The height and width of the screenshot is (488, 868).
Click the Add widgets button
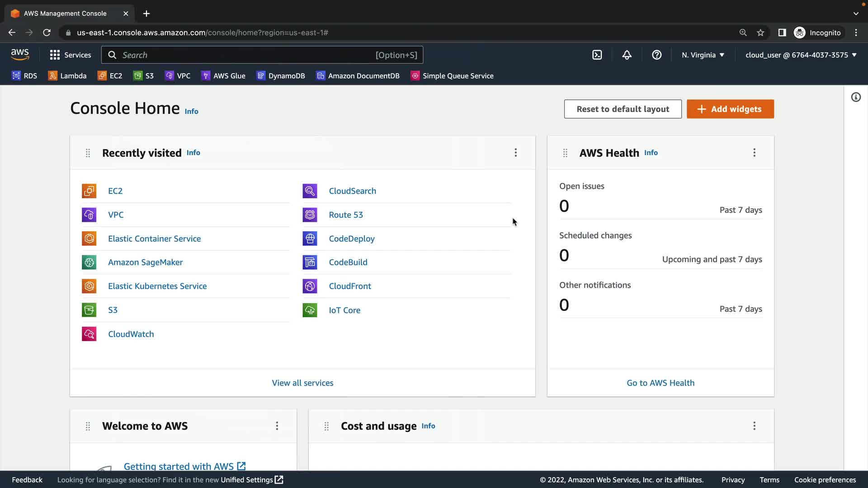[x=730, y=109]
